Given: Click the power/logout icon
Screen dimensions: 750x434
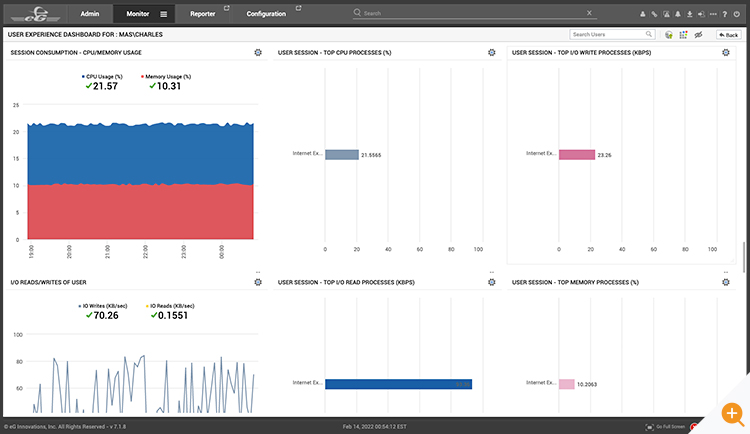Looking at the screenshot, I should coord(737,14).
